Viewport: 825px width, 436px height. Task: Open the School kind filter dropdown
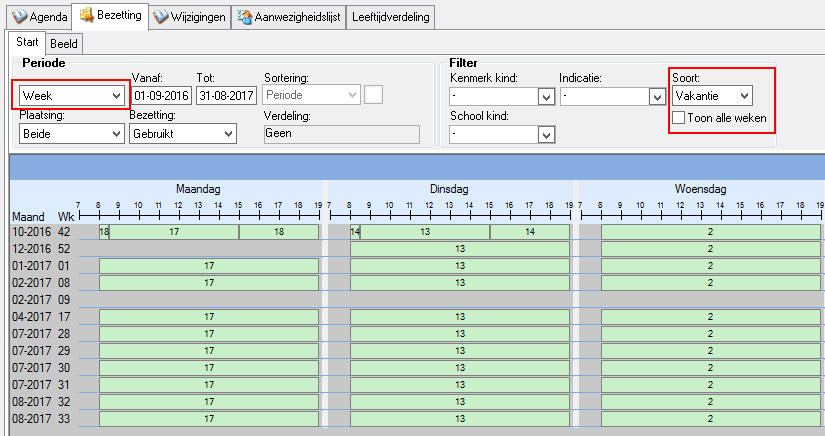(x=546, y=134)
